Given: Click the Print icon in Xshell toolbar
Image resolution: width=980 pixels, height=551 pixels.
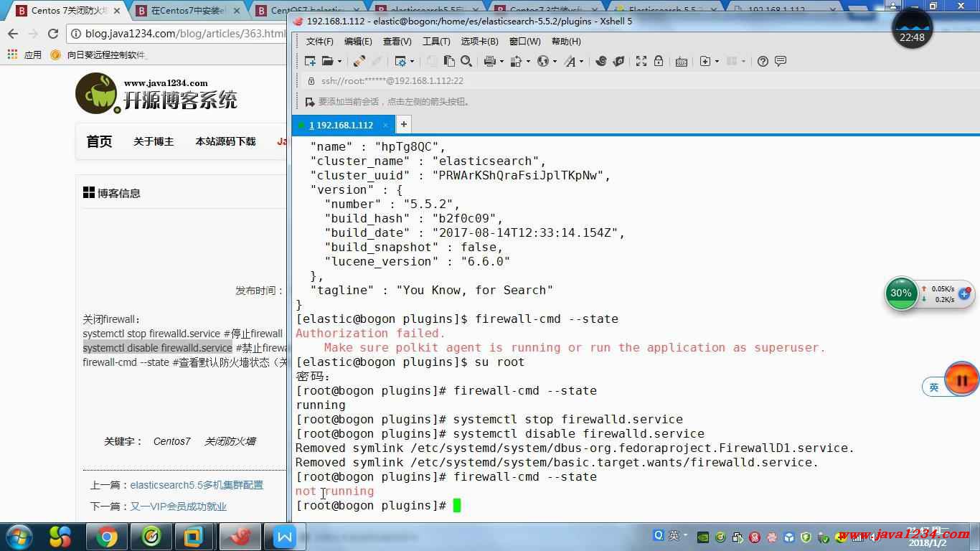Looking at the screenshot, I should click(x=489, y=61).
